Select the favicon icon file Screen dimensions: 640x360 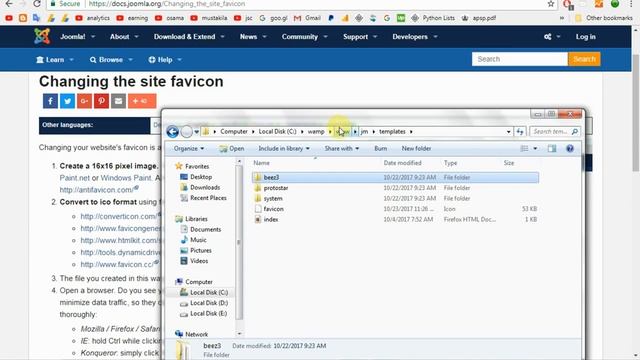pos(273,209)
